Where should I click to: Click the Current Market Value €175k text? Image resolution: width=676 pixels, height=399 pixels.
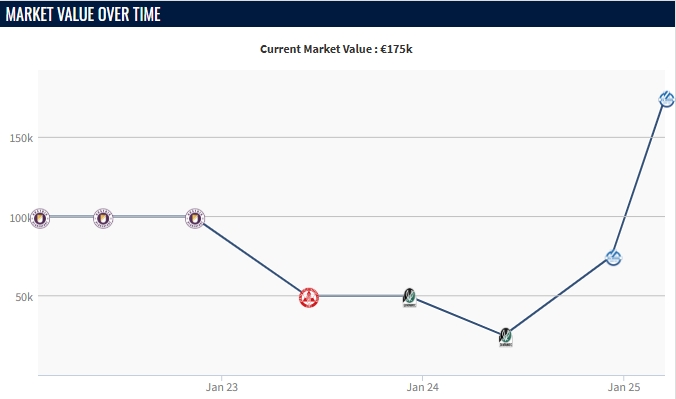[336, 49]
